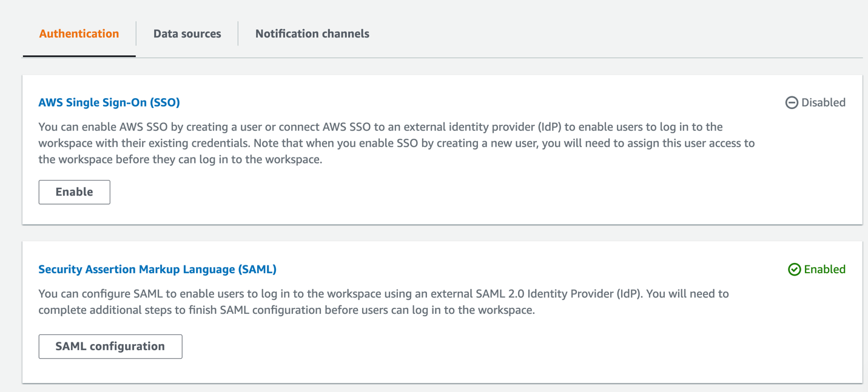Click divider between Data sources and Notification channels
The width and height of the screenshot is (868, 392).
[238, 34]
